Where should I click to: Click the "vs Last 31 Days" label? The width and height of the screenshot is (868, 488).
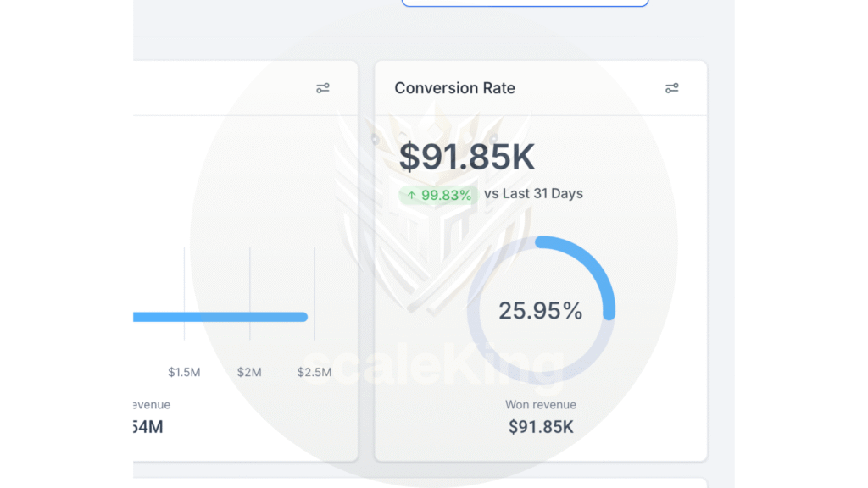coord(533,194)
